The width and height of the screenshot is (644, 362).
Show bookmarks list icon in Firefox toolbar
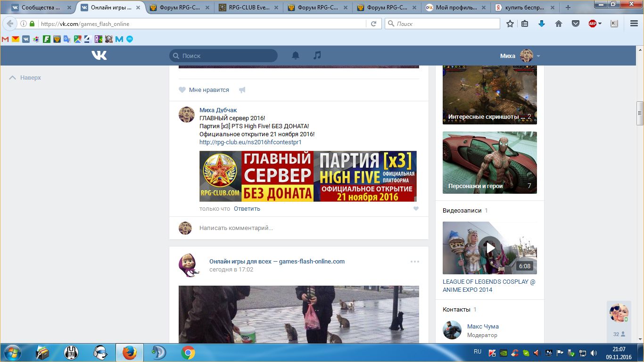525,24
